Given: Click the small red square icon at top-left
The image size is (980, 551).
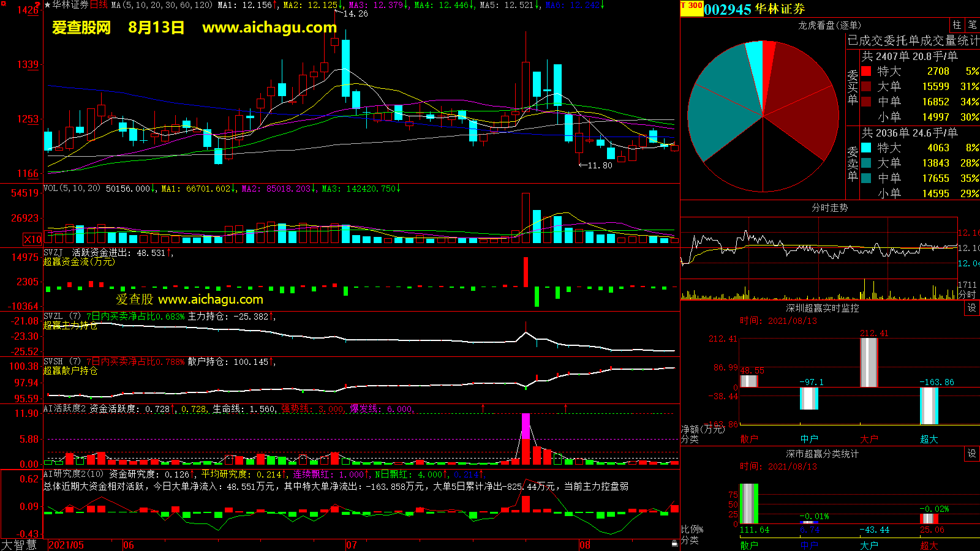Looking at the screenshot, I should (2, 3).
